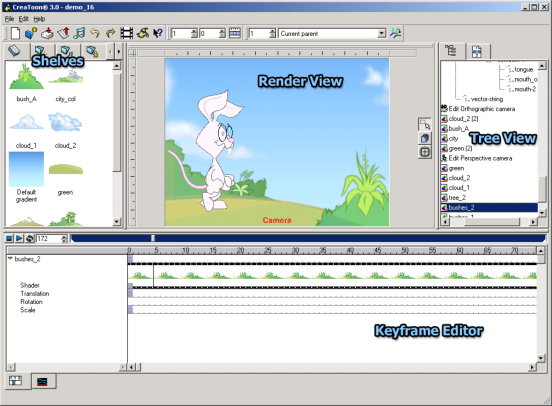Click the Rotation track label

(x=31, y=302)
